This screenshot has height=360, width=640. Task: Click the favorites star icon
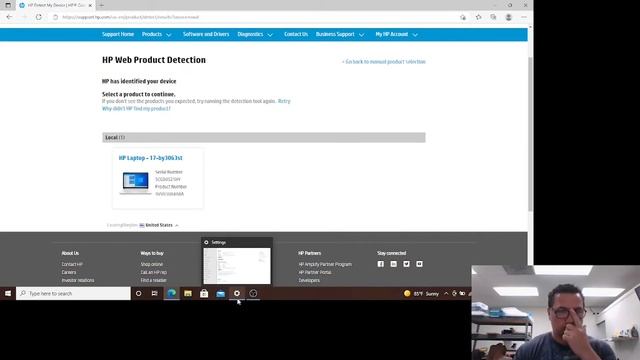[478, 17]
